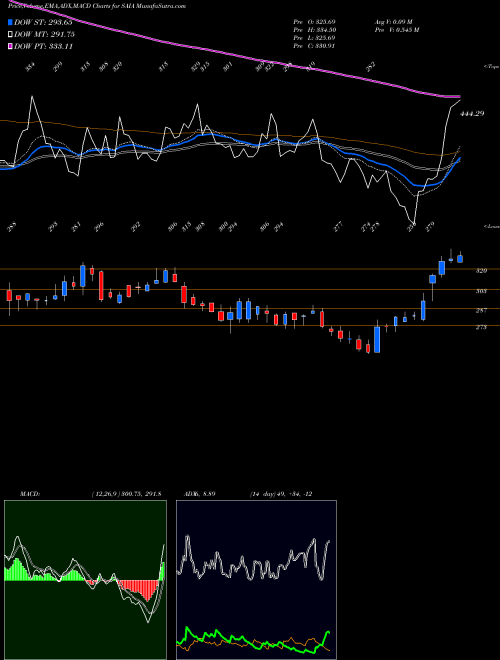The image size is (500, 660).
Task: Click the Pre C: 330.91 value
Action: (x=314, y=45)
